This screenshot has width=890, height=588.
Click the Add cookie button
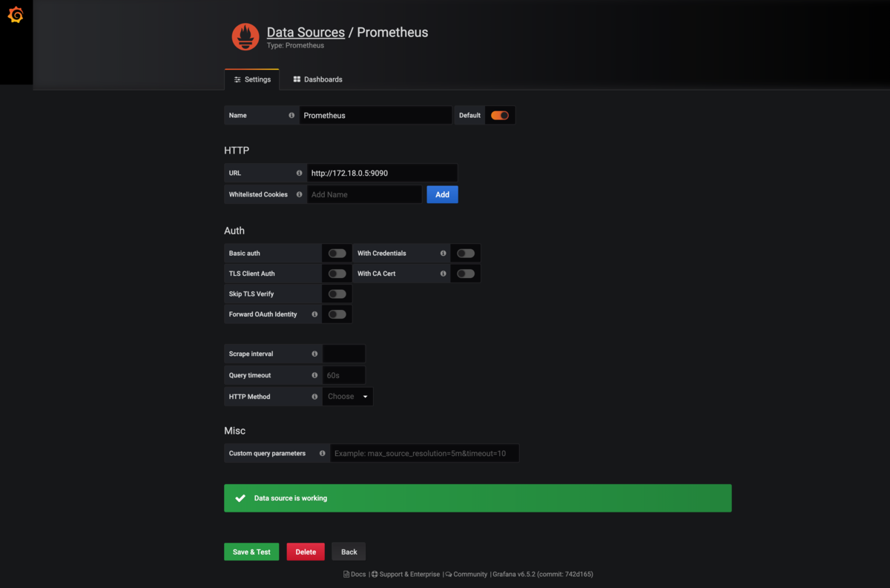coord(442,194)
